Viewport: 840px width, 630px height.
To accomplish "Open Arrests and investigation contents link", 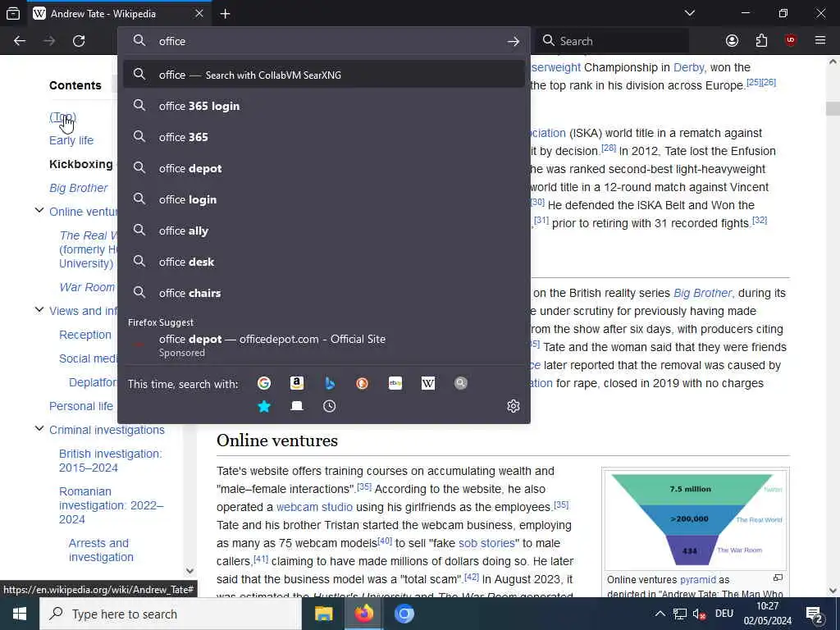I will (101, 550).
